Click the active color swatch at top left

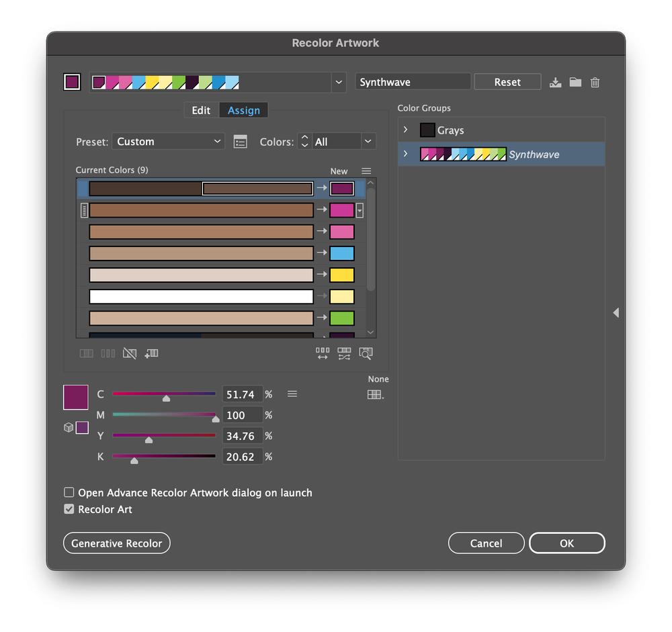coord(72,82)
